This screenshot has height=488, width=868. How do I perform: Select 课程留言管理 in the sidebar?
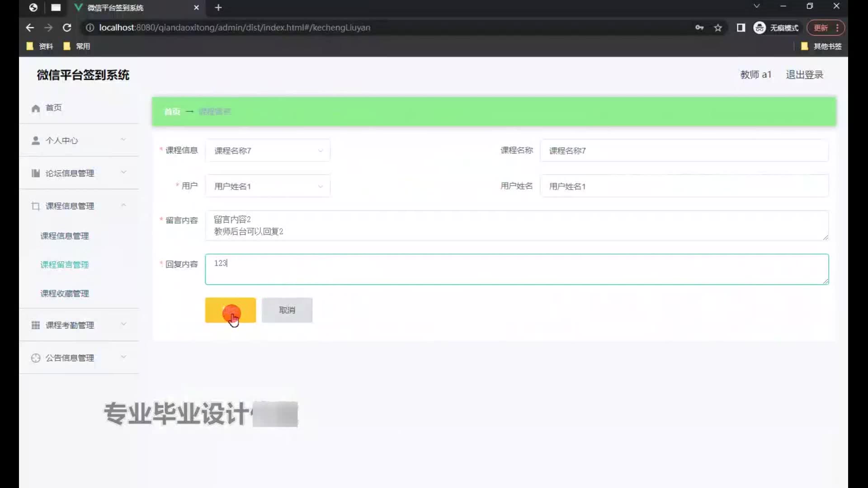click(65, 265)
